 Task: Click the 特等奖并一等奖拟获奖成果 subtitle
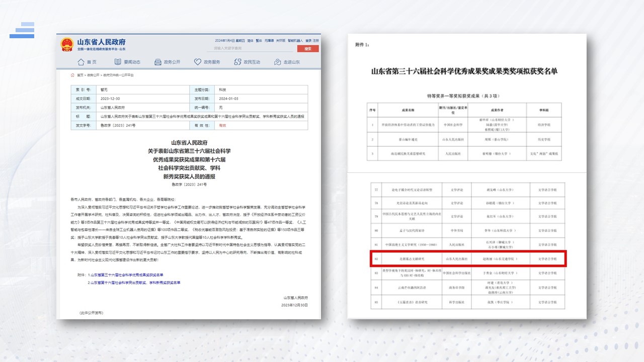pyautogui.click(x=464, y=96)
